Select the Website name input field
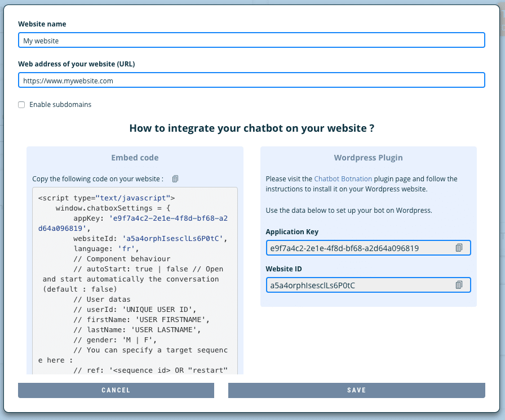The width and height of the screenshot is (505, 420). tap(251, 40)
